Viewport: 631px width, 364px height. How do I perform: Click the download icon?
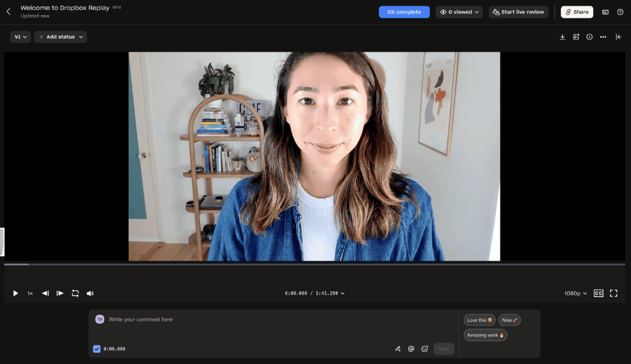562,37
